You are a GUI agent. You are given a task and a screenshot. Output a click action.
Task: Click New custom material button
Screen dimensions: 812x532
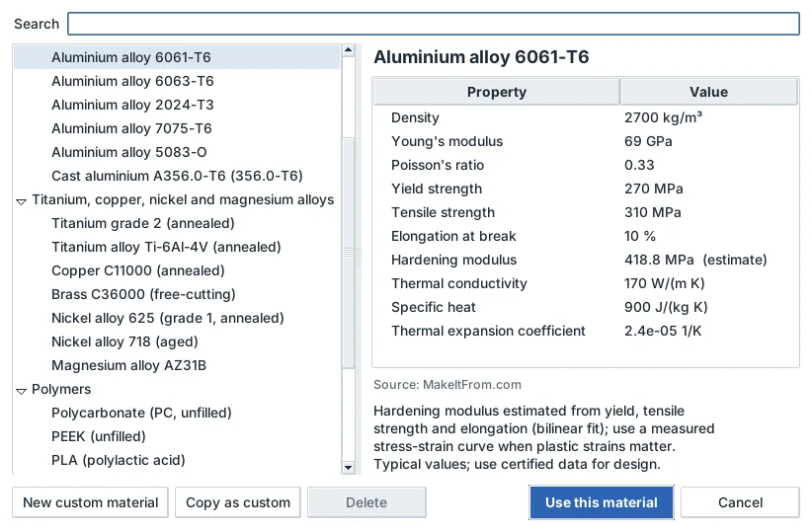(91, 502)
